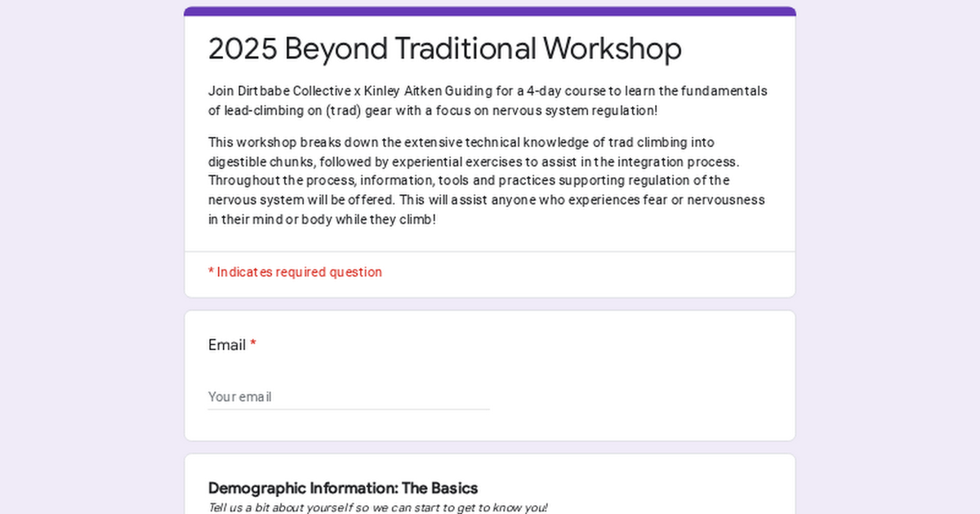This screenshot has height=514, width=980.
Task: Click the red asterisk beside Email
Action: (252, 344)
